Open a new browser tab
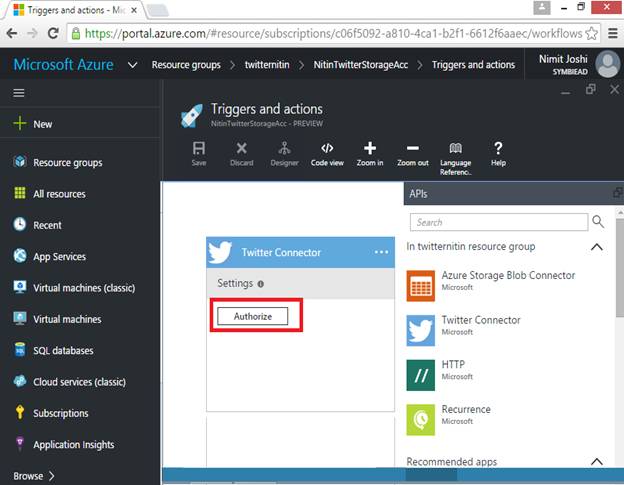 tap(158, 10)
